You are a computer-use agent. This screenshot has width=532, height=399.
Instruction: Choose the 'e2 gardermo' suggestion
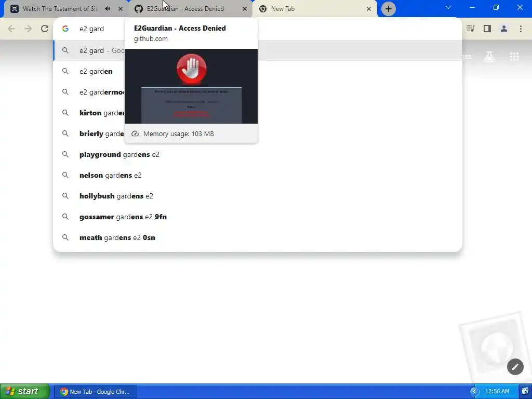[x=258, y=92]
